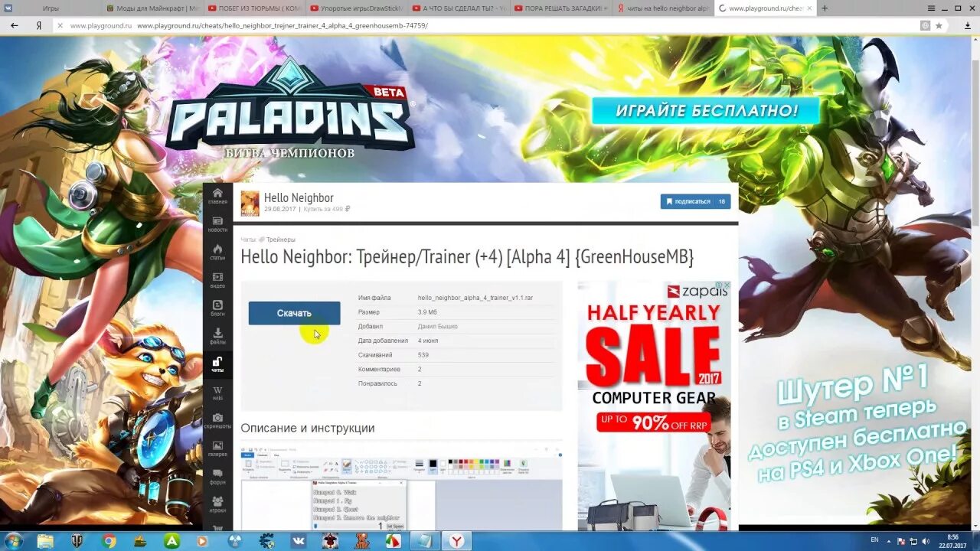Open the Windows Start menu

coord(13,541)
